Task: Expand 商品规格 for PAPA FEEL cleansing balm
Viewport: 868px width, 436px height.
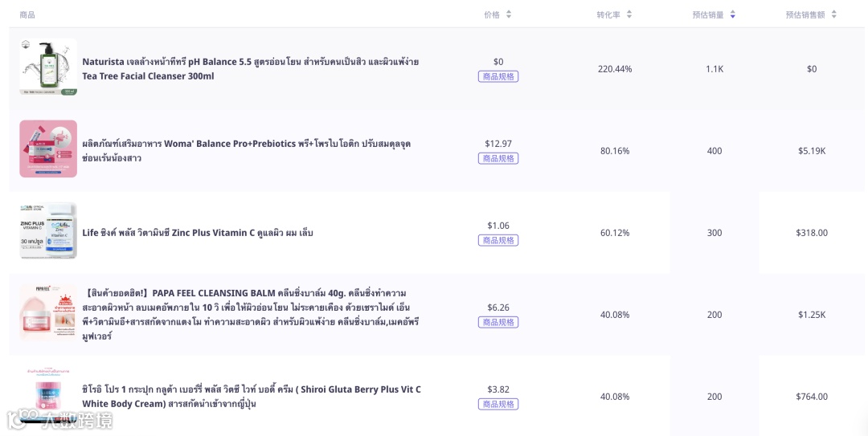Action: [x=498, y=323]
